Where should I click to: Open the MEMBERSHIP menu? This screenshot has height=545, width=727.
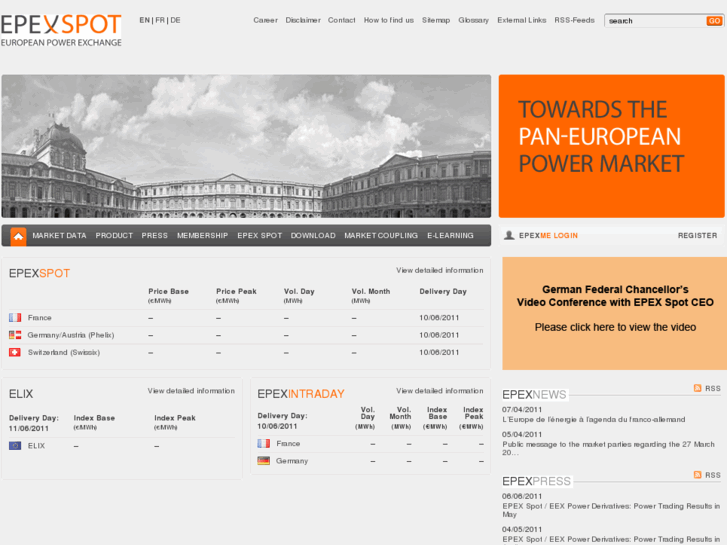[203, 236]
